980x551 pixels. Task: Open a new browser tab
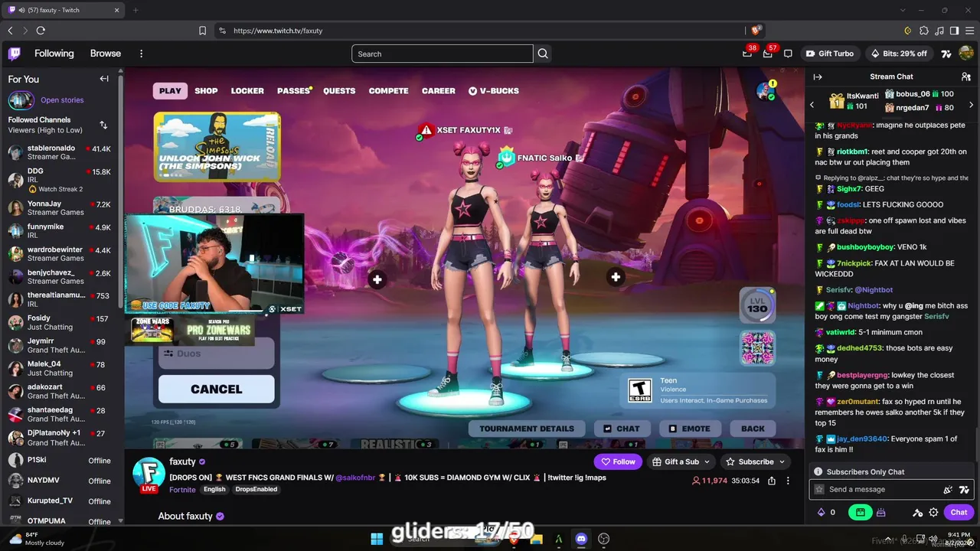point(136,10)
